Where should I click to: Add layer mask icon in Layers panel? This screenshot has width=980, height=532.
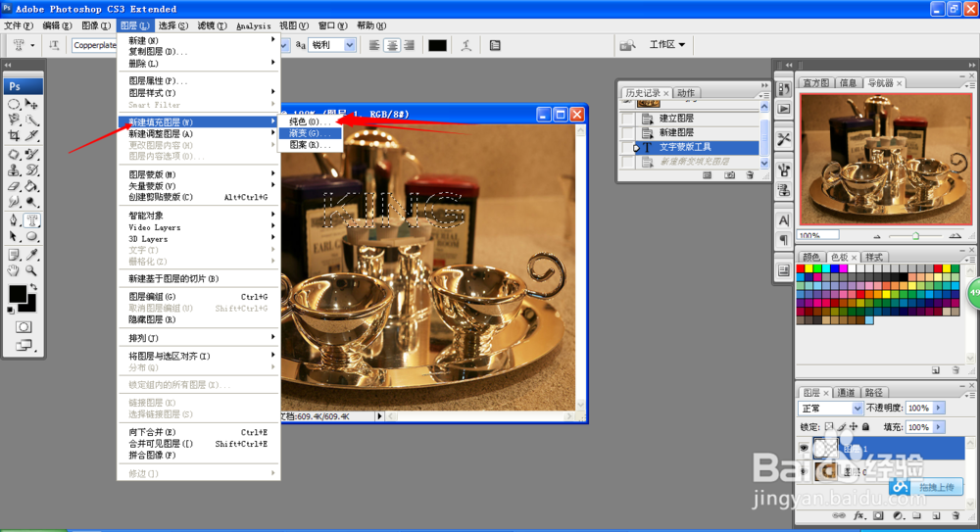point(879,515)
